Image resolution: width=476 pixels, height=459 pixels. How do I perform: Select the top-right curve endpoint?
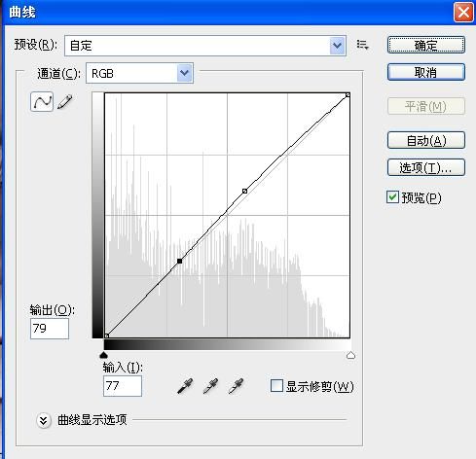point(348,95)
